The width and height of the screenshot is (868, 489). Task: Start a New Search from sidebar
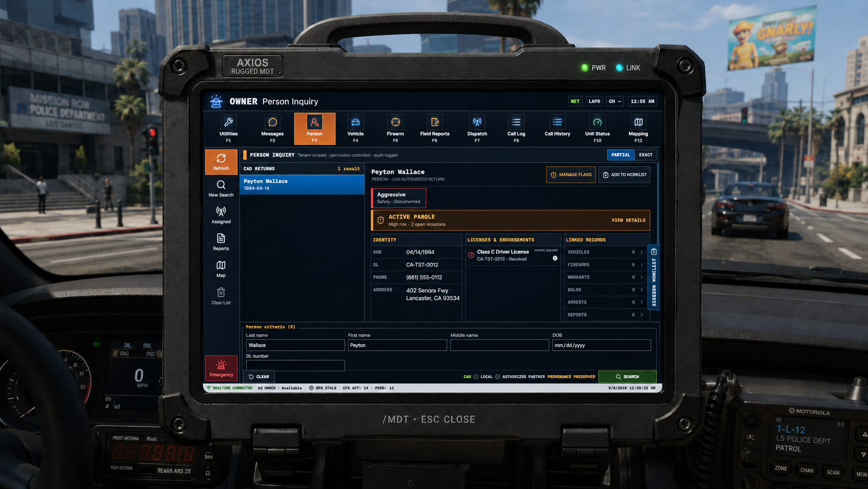pyautogui.click(x=221, y=189)
